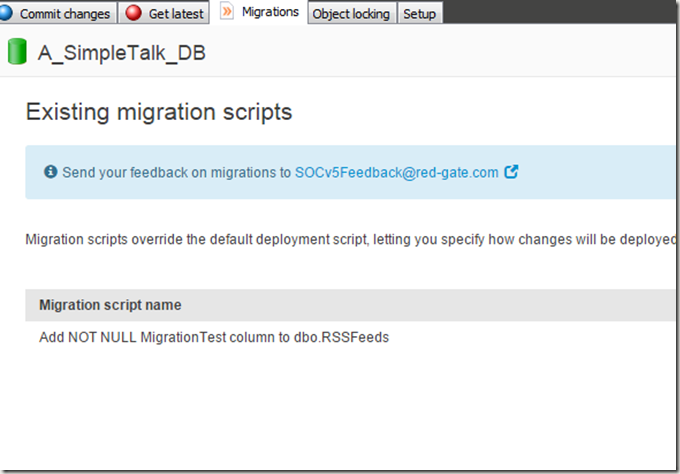Click the 'Send your feedback on migrations' text
The height and width of the screenshot is (474, 680).
click(x=176, y=172)
